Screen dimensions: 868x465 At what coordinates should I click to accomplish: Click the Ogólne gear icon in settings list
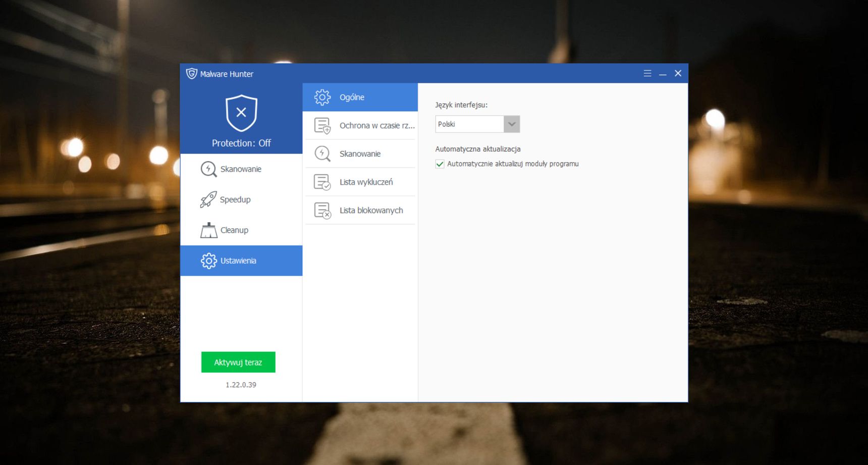coord(322,97)
